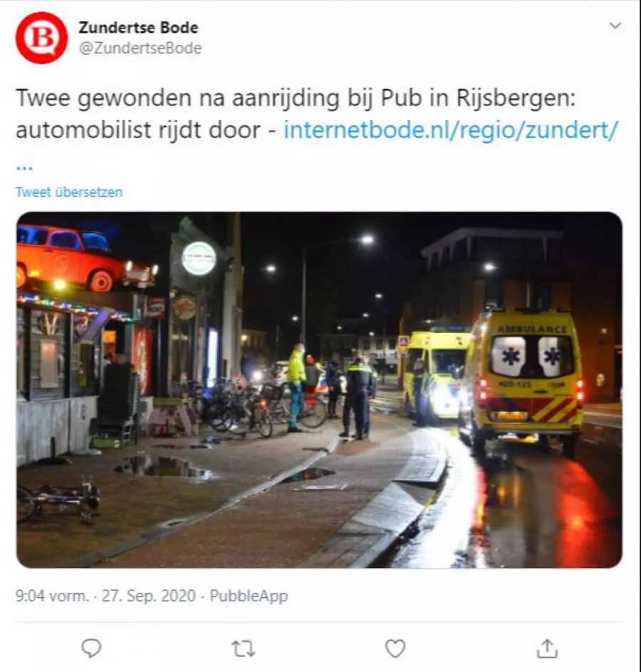The image size is (641, 672).
Task: Open the accident scene photo
Action: click(319, 390)
